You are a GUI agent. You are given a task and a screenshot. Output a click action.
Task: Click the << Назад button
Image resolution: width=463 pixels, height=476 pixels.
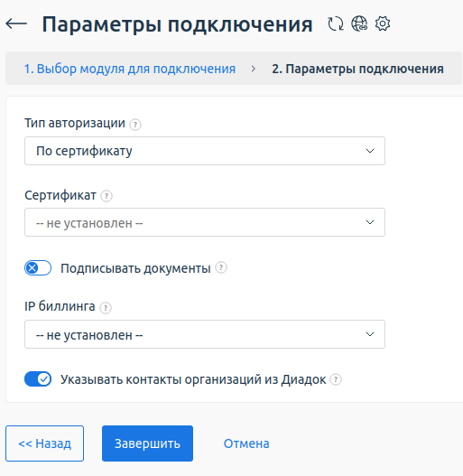click(x=44, y=443)
